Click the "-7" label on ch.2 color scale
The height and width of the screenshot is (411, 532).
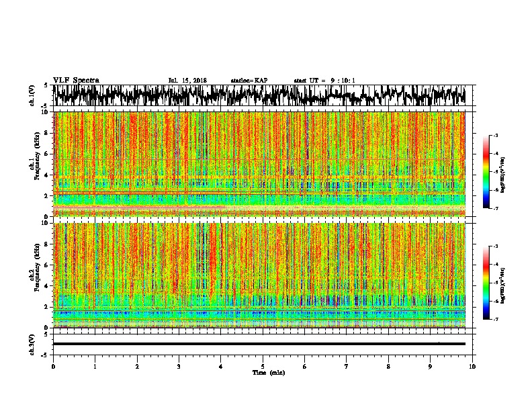click(x=496, y=319)
